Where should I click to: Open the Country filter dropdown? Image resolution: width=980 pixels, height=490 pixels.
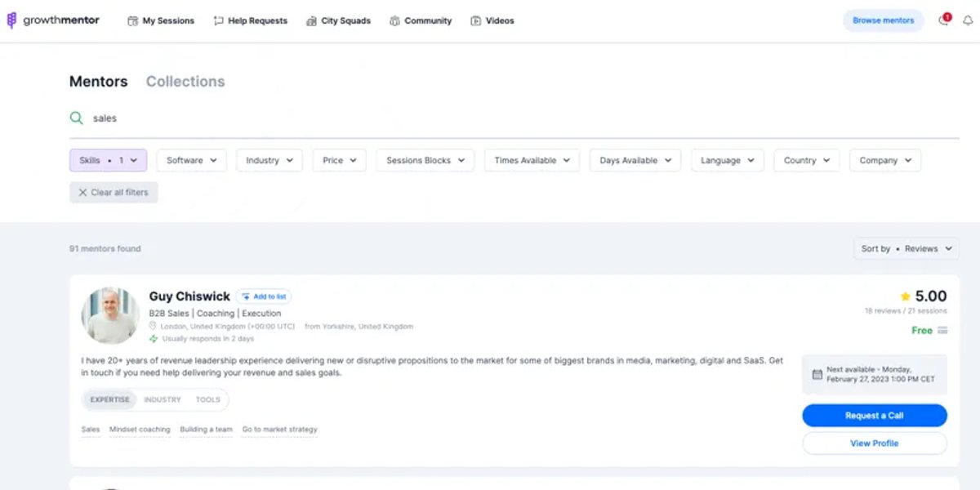click(x=807, y=161)
